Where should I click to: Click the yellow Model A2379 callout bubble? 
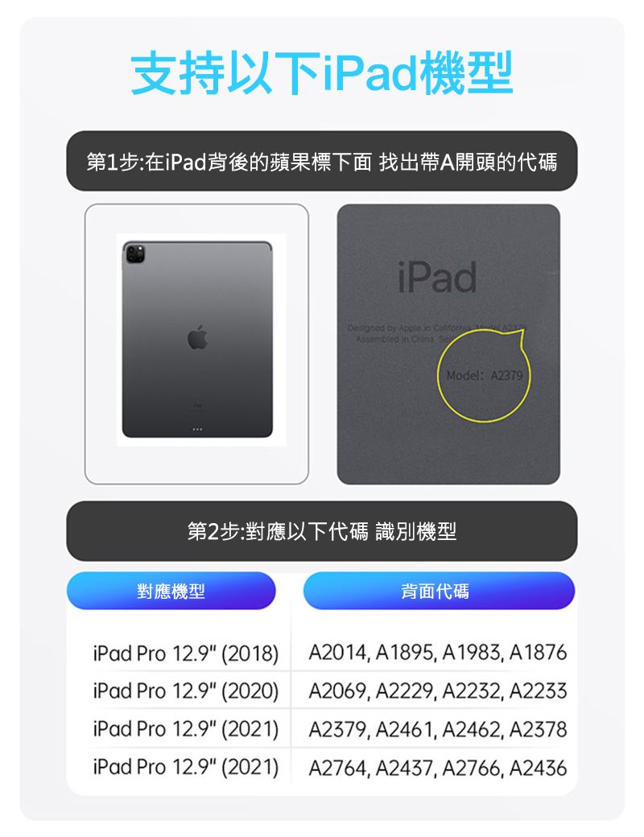[484, 375]
